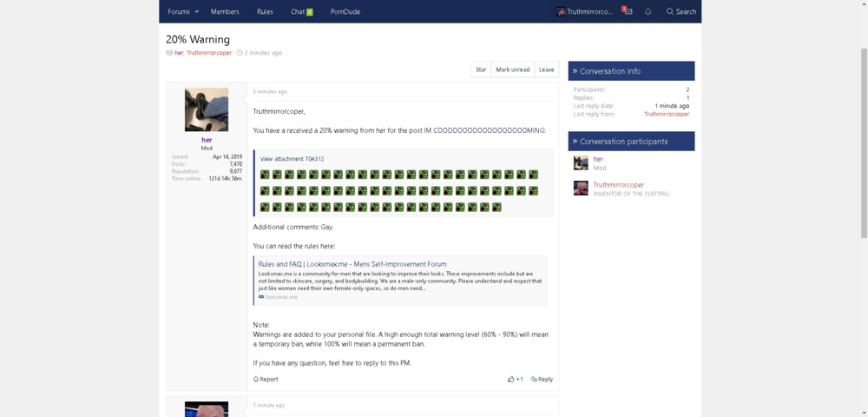The width and height of the screenshot is (868, 417).
Task: Reply to the warning message
Action: point(542,380)
